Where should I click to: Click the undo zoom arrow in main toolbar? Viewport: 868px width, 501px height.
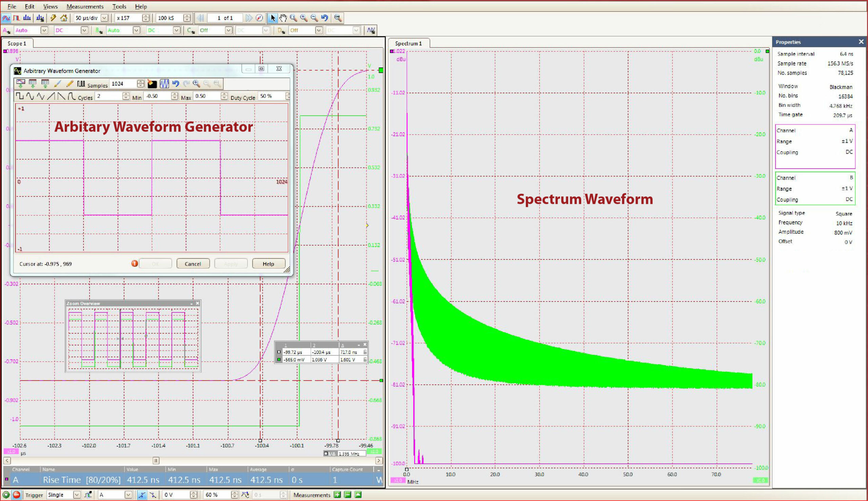point(324,18)
